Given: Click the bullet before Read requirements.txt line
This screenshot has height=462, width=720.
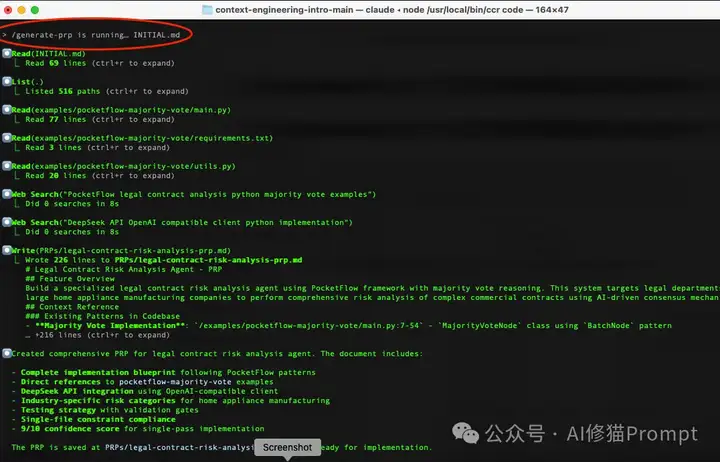Looking at the screenshot, I should pyautogui.click(x=7, y=137).
